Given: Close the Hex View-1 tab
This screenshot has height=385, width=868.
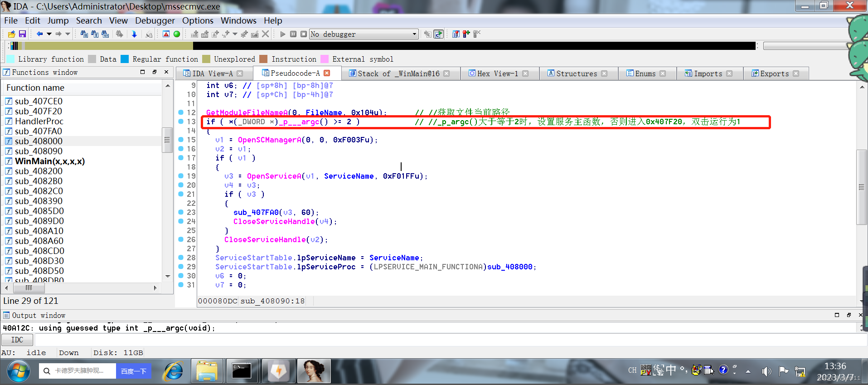Looking at the screenshot, I should point(525,73).
